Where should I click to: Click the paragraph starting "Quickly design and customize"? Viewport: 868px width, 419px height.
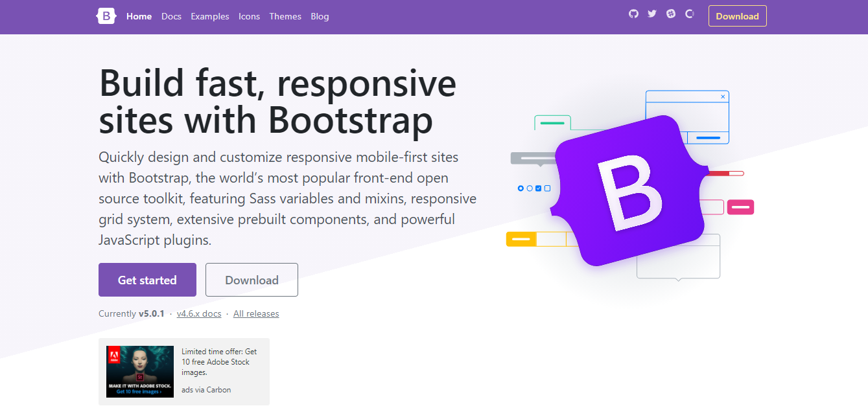point(287,198)
